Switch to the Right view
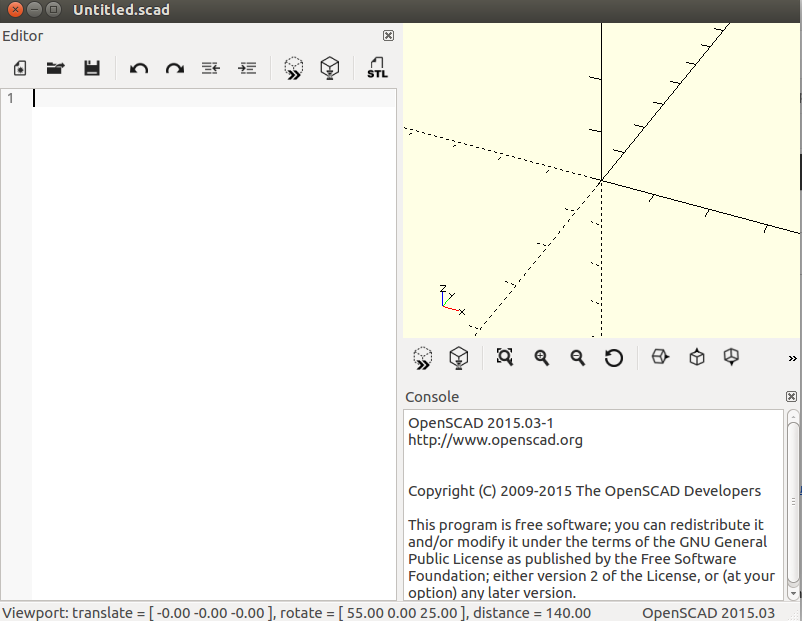 (x=660, y=357)
